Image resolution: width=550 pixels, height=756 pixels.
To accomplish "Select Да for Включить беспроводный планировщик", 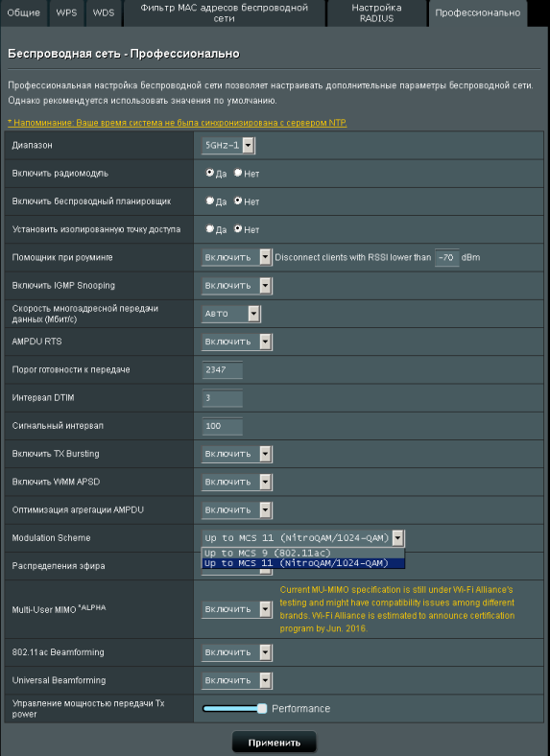I will click(x=210, y=201).
